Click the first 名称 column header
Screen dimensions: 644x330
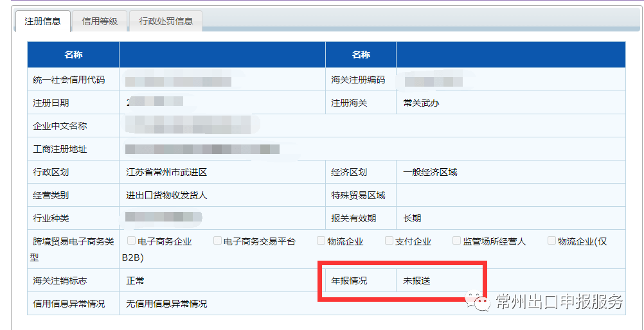pyautogui.click(x=73, y=55)
